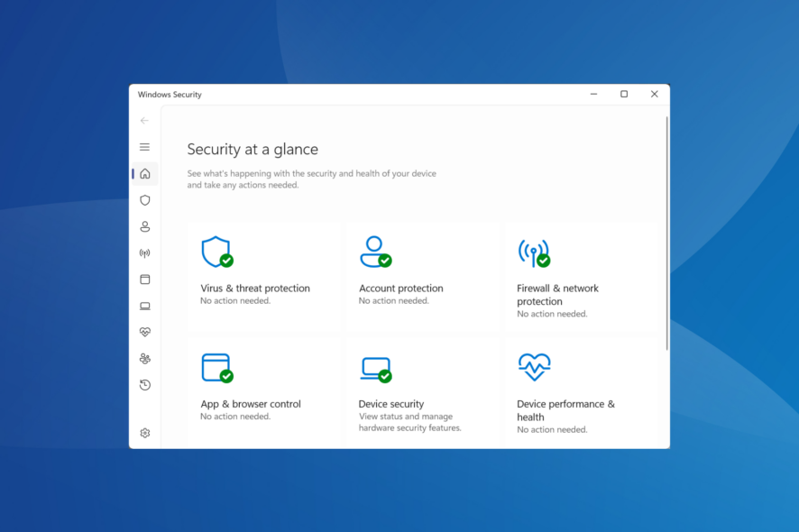The image size is (799, 532).
Task: Open the Device performance & health title
Action: pos(565,410)
